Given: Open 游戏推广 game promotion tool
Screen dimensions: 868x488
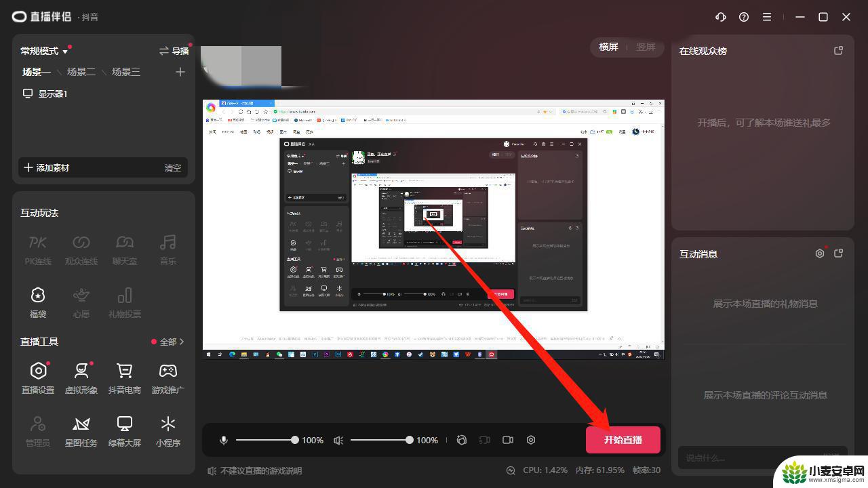Looking at the screenshot, I should tap(168, 378).
